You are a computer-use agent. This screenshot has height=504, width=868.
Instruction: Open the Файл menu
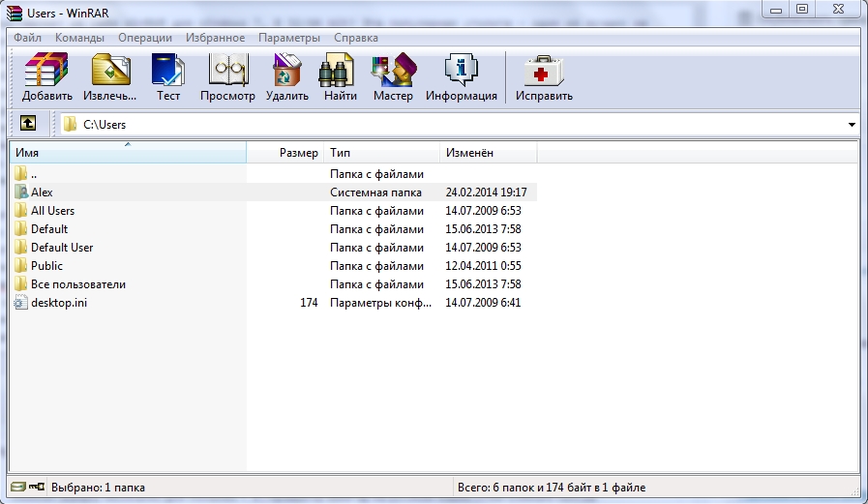tap(28, 38)
